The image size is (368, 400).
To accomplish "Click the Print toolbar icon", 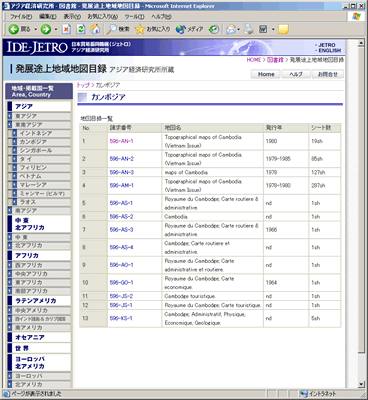I will [x=249, y=29].
